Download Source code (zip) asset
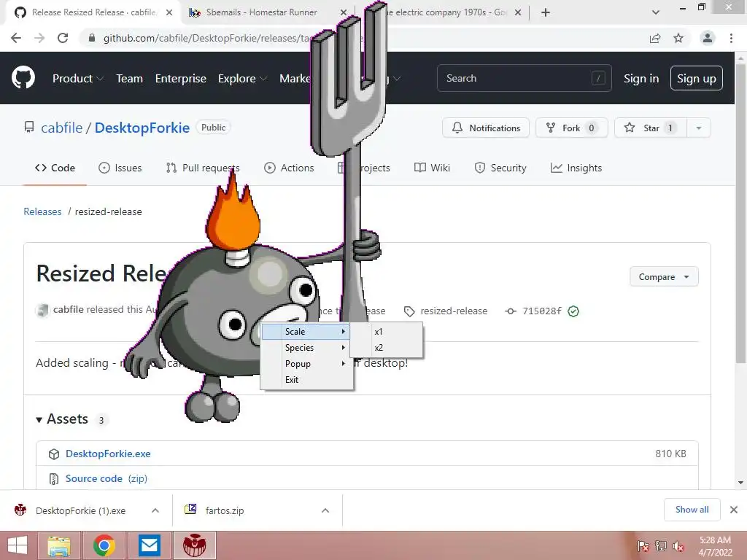Screen dimensions: 747x560 [x=107, y=478]
